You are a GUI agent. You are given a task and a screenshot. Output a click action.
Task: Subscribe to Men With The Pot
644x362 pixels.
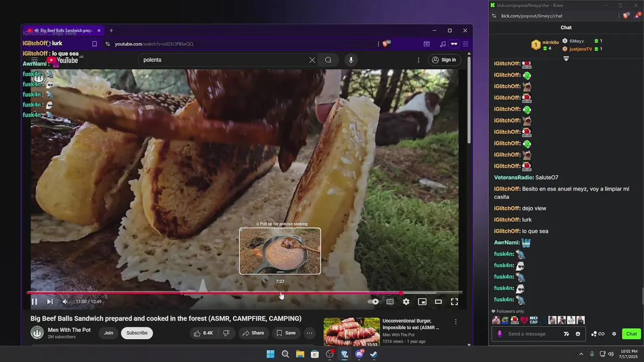pyautogui.click(x=137, y=333)
